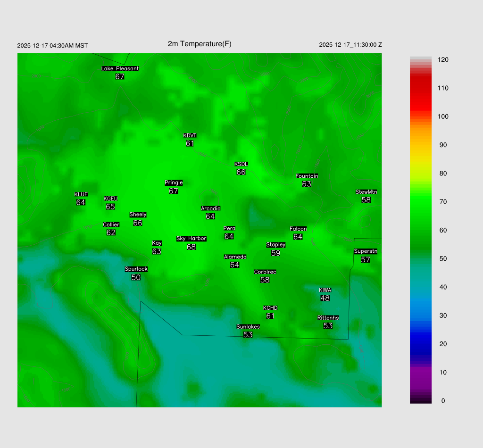
Task: Click the Fountain station label
Action: pos(307,176)
